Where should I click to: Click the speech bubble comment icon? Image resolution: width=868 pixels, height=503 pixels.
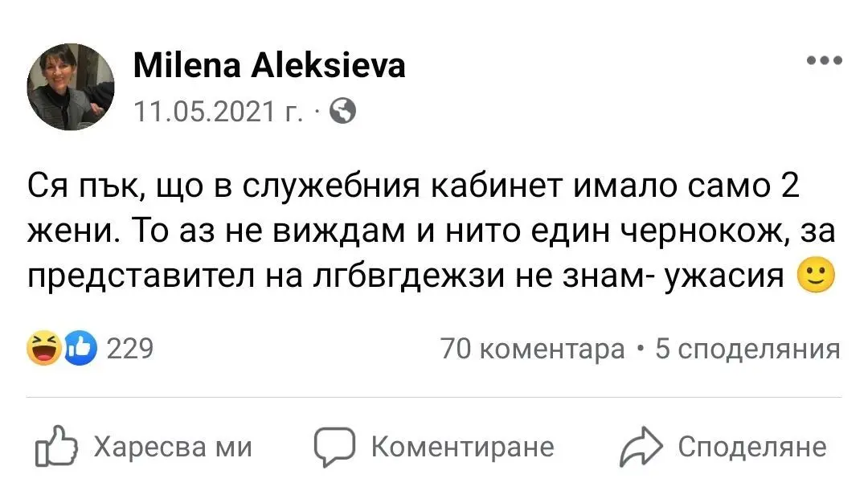pos(334,448)
